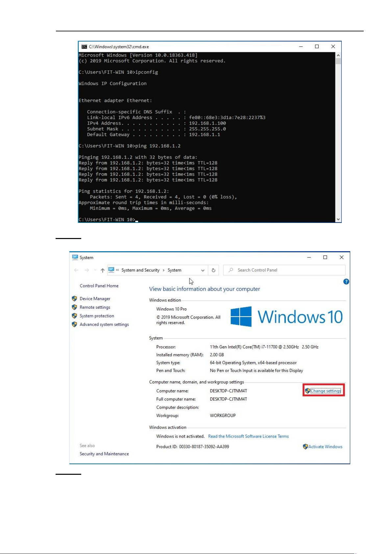Open Device Manager link
Viewport: 392px width, 554px height.
(95, 299)
